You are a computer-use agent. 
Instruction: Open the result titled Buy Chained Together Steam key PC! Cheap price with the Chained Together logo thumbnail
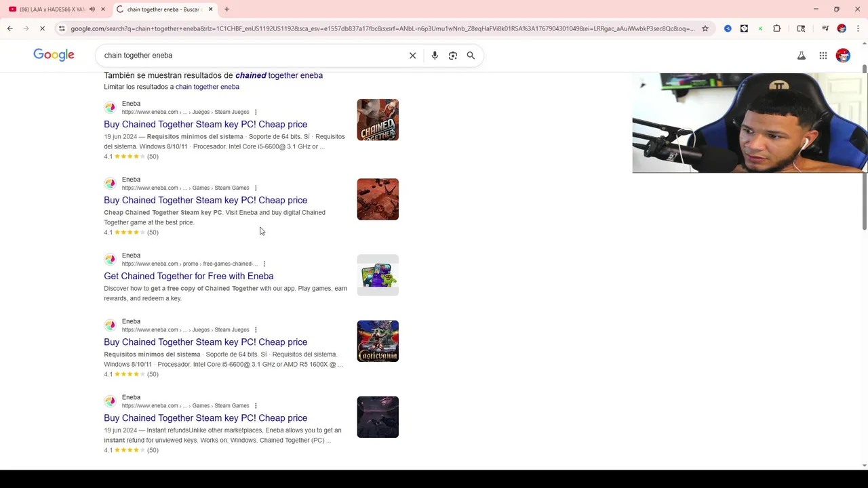click(205, 124)
